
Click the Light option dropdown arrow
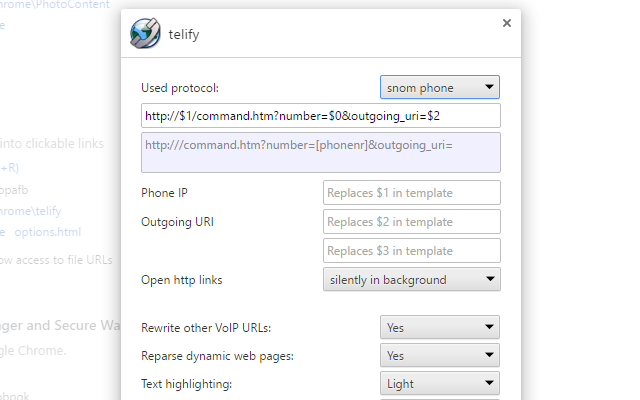(489, 383)
